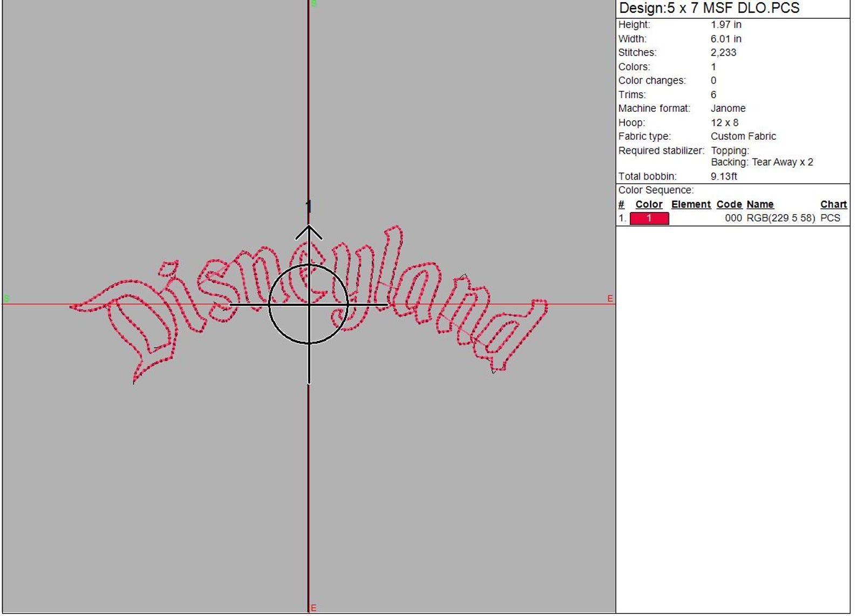Click the 'Color Sequence:' label
This screenshot has width=857, height=616.
[656, 190]
